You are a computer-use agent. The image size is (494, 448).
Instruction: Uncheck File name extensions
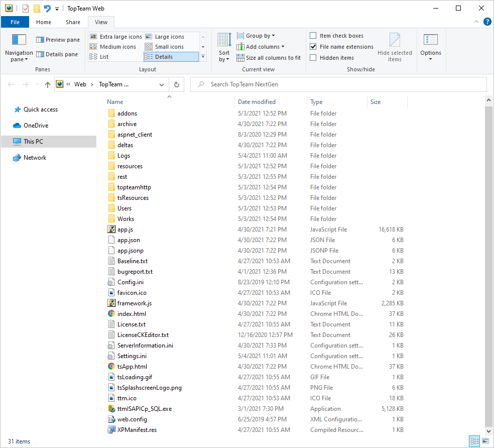(x=313, y=47)
